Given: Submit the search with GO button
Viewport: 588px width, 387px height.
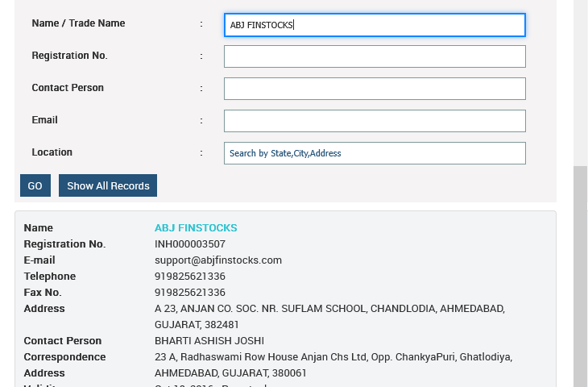Looking at the screenshot, I should pos(35,185).
